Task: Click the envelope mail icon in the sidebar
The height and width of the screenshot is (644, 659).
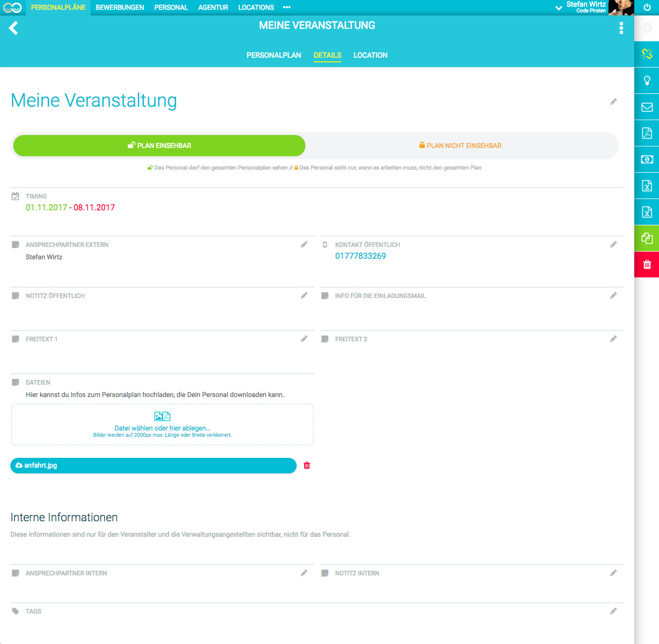Action: pyautogui.click(x=647, y=107)
